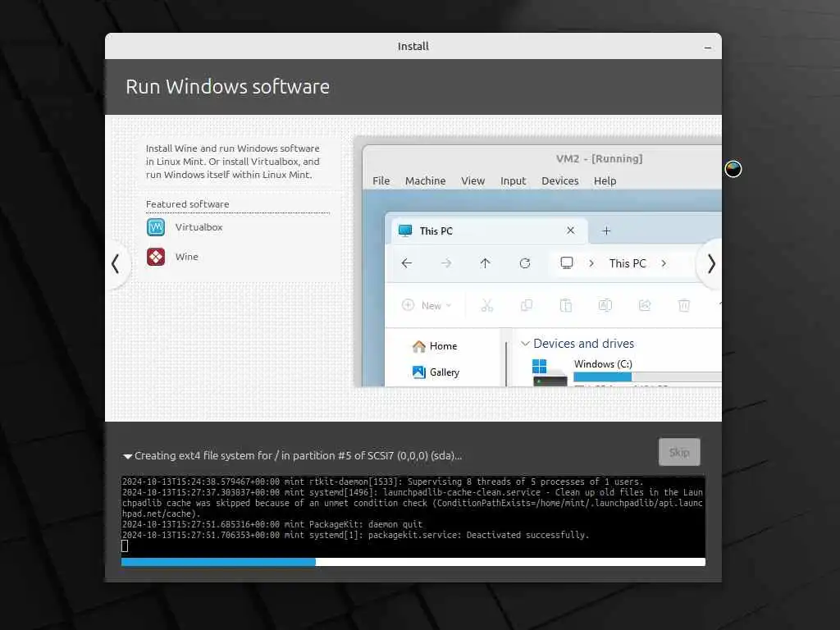Click the VM2 - [Running] title

[599, 158]
